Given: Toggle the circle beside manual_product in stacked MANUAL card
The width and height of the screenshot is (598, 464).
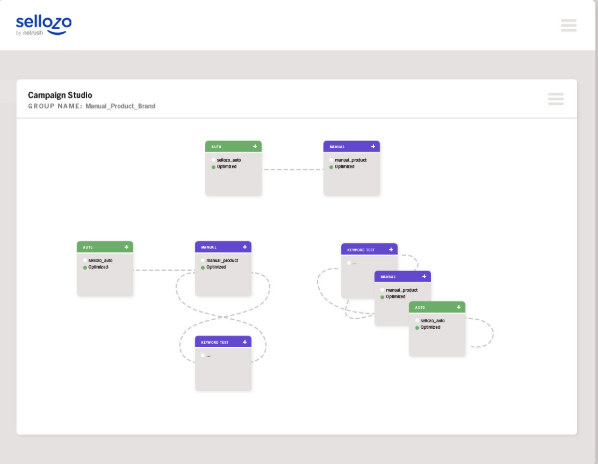Looking at the screenshot, I should point(382,290).
